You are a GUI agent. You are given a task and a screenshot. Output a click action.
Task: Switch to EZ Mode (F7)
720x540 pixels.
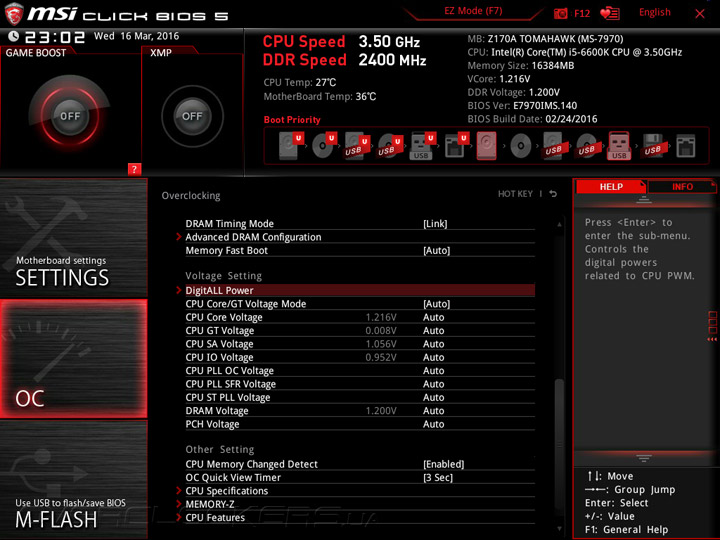473,11
